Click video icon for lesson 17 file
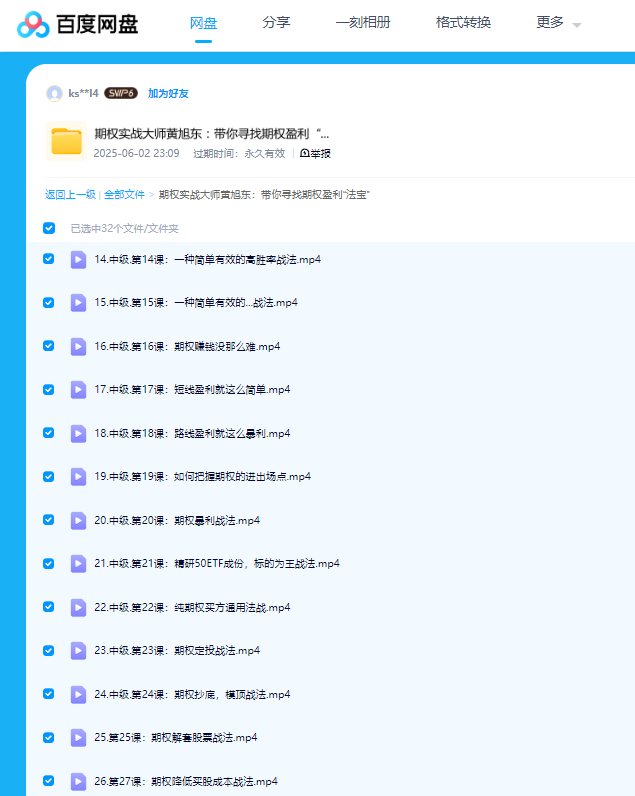 [78, 389]
